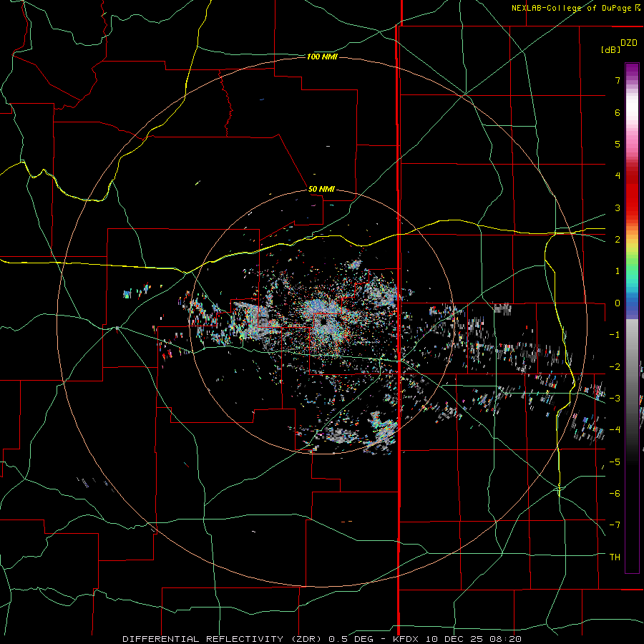Viewport: 644px width, 644px height.
Task: Click the 0.5 DEG elevation angle text
Action: click(x=351, y=639)
